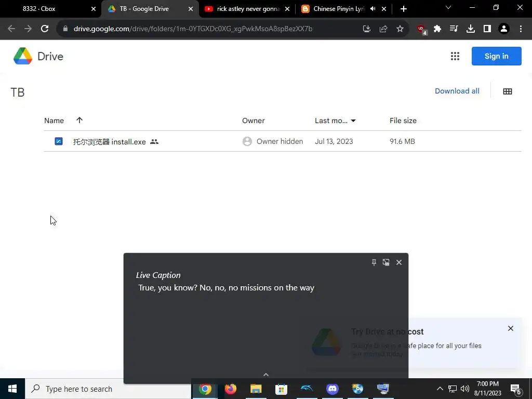Show hidden system tray icons
The image size is (532, 399).
440,389
